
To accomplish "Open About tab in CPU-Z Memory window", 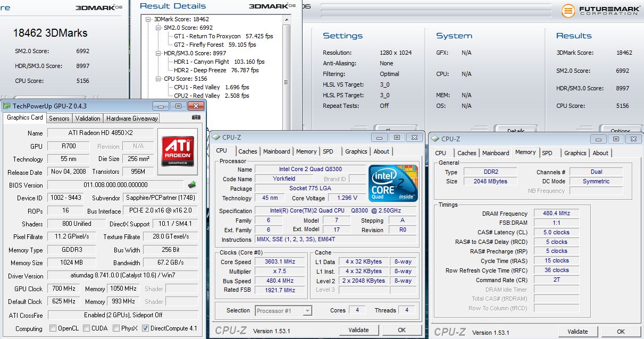I will (600, 153).
